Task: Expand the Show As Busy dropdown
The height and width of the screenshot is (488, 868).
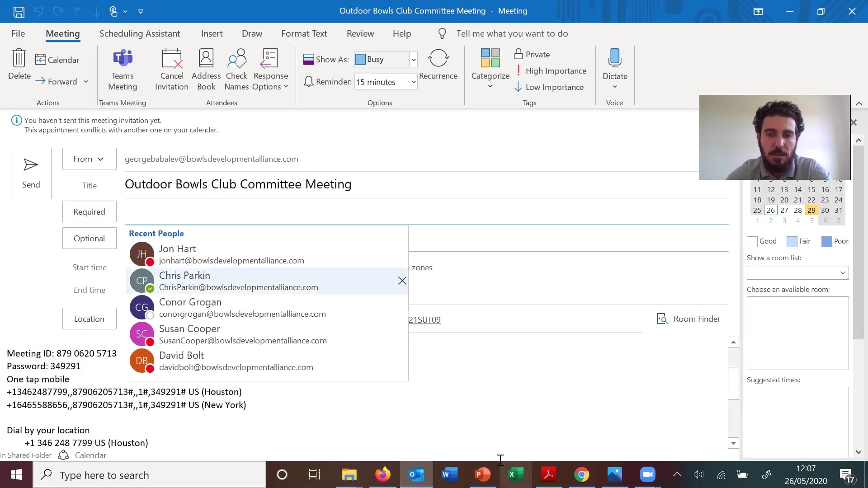Action: click(413, 60)
